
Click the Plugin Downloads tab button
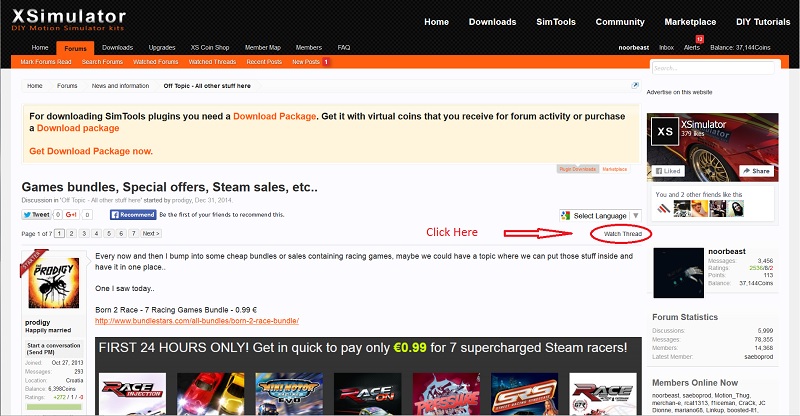coord(578,169)
